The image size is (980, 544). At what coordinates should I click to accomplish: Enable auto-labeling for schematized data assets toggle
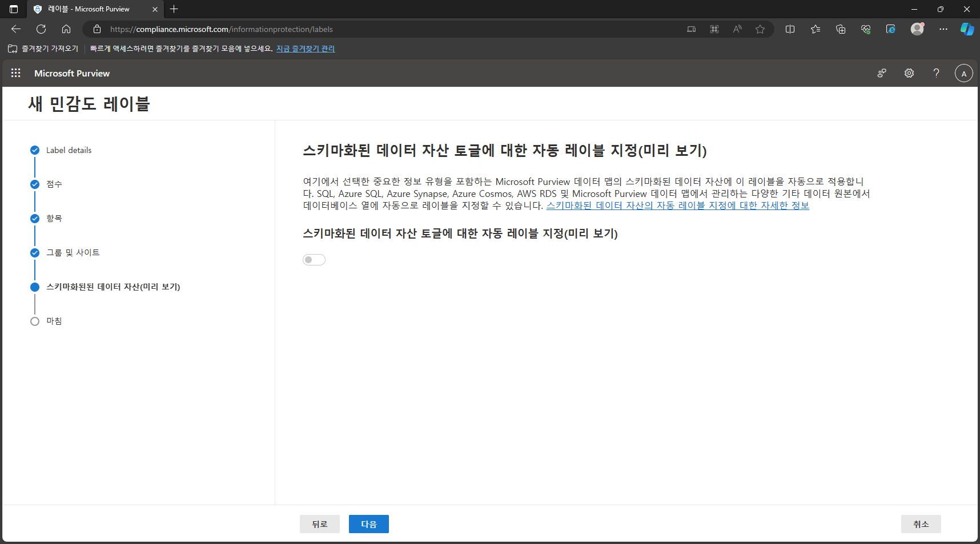click(314, 260)
